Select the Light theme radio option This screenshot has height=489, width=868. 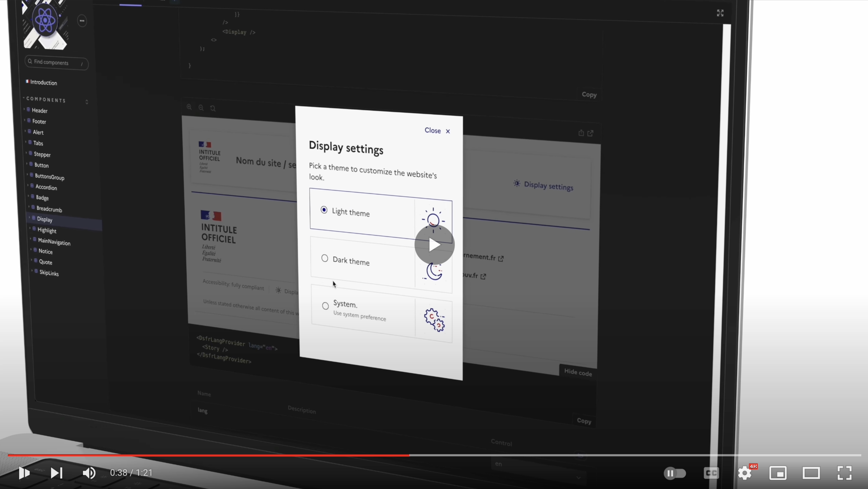324,210
